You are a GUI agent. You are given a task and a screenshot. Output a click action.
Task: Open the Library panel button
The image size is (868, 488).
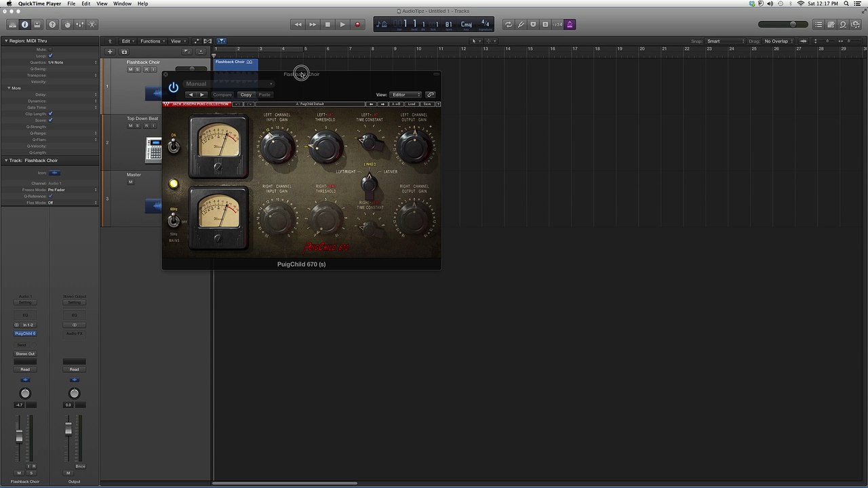click(12, 24)
